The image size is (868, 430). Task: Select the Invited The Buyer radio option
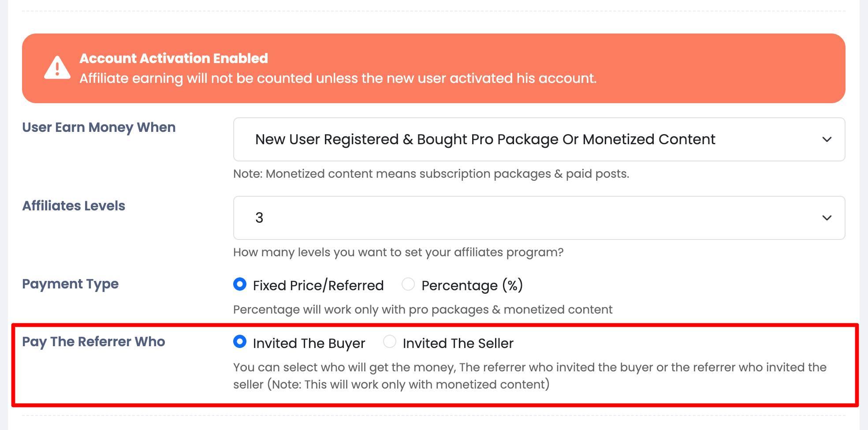point(240,342)
